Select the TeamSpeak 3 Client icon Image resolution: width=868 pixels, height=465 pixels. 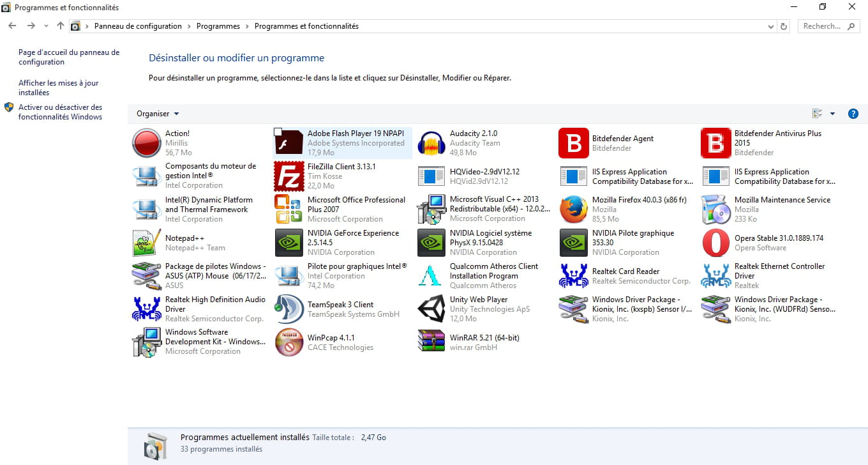coord(288,309)
